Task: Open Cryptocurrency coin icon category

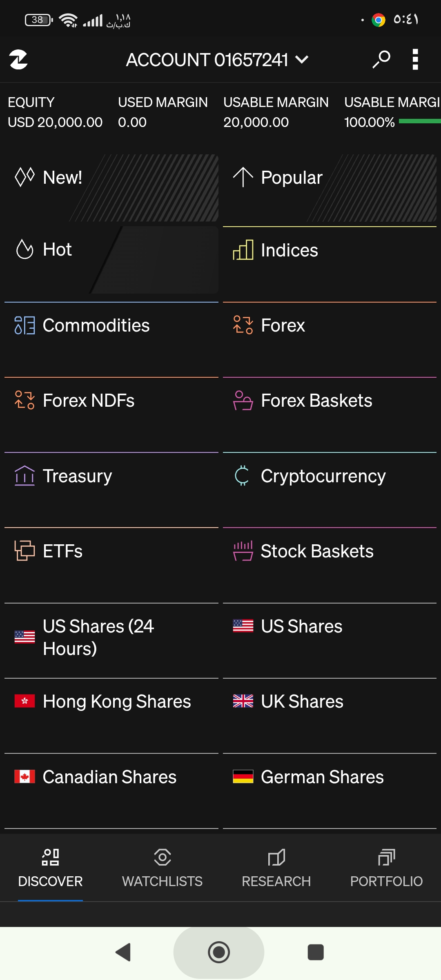Action: pos(242,476)
